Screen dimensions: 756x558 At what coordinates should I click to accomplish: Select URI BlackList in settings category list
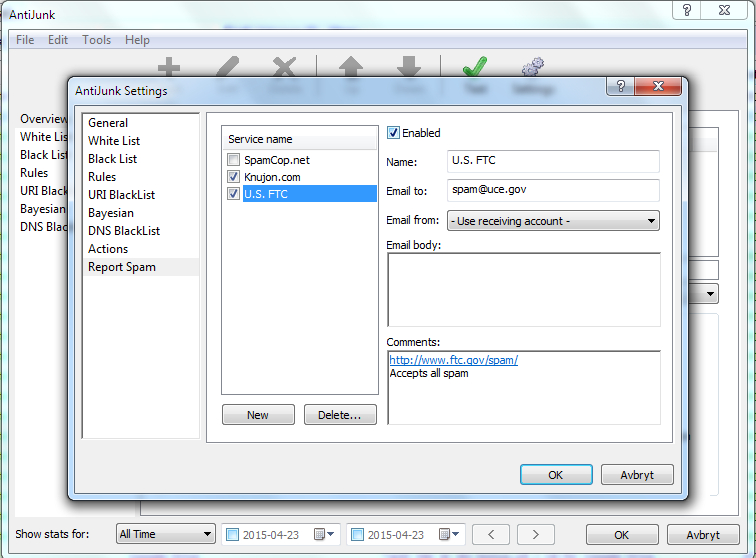tap(141, 195)
